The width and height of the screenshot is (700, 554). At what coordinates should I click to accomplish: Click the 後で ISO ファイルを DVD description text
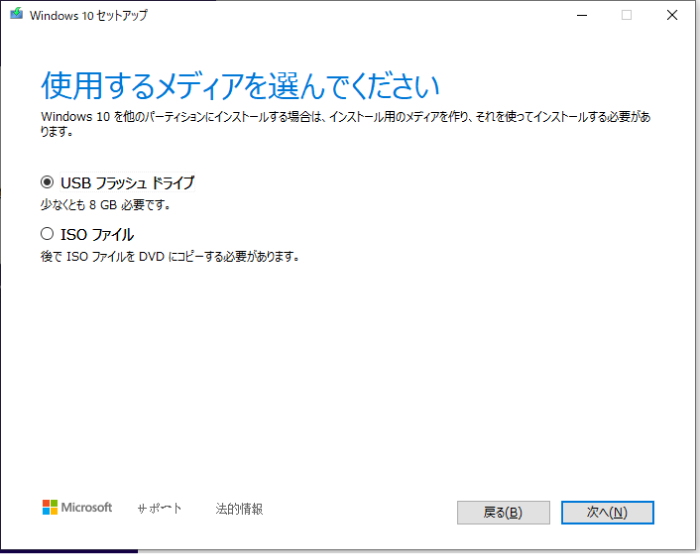(x=170, y=257)
